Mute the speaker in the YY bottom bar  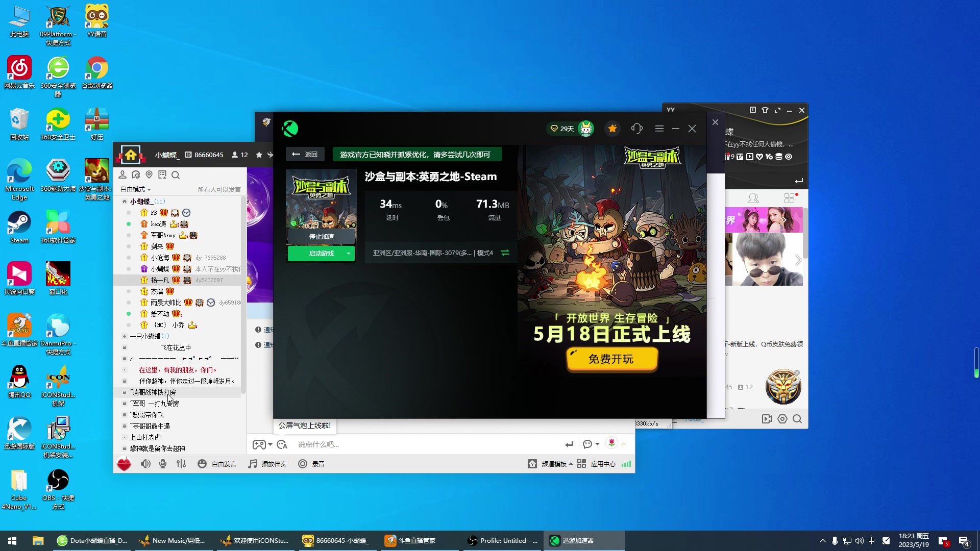point(145,464)
